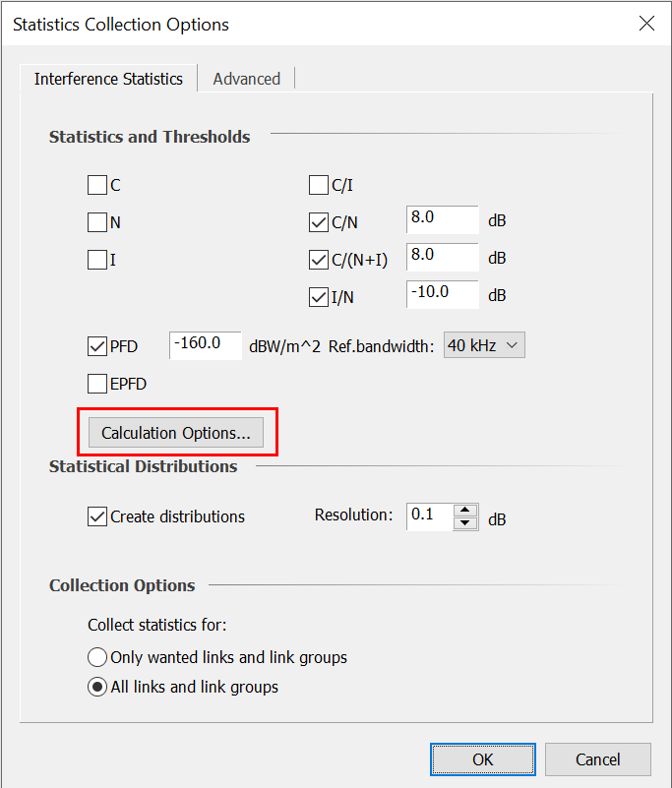Image resolution: width=672 pixels, height=788 pixels.
Task: Confirm with the OK button
Action: [x=482, y=759]
